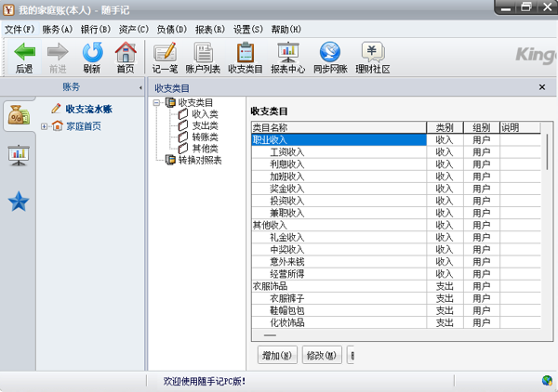558x392 pixels.
Task: Collapse the 收支类目 tree root
Action: click(158, 102)
